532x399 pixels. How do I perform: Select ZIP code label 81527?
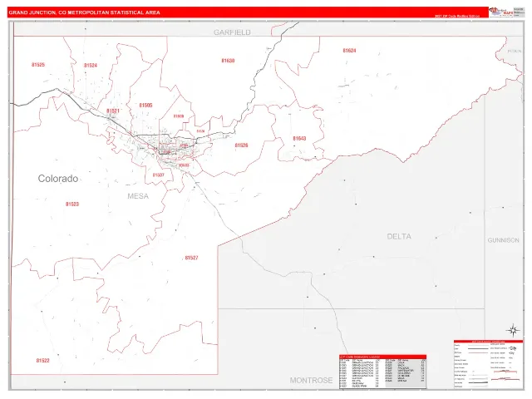coord(191,258)
